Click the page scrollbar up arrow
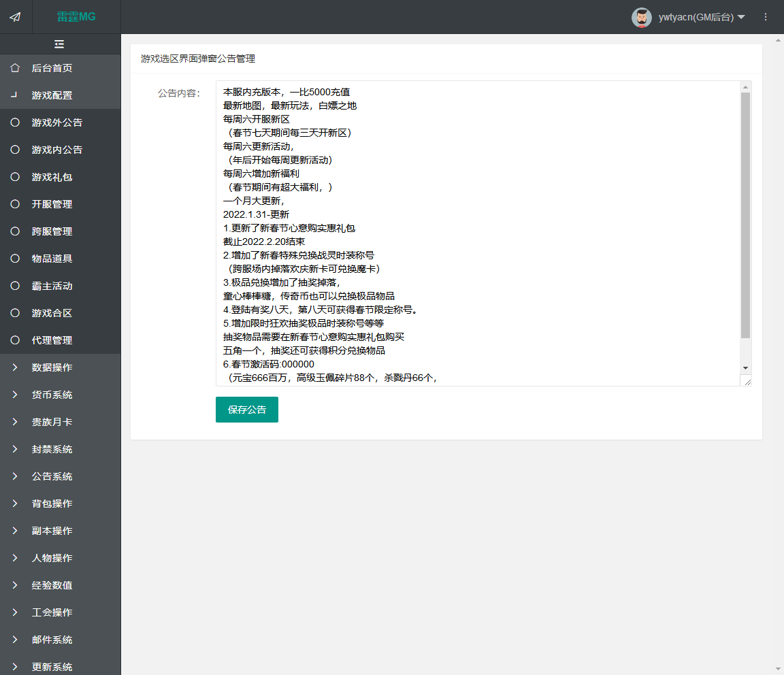The image size is (784, 675). pos(779,39)
